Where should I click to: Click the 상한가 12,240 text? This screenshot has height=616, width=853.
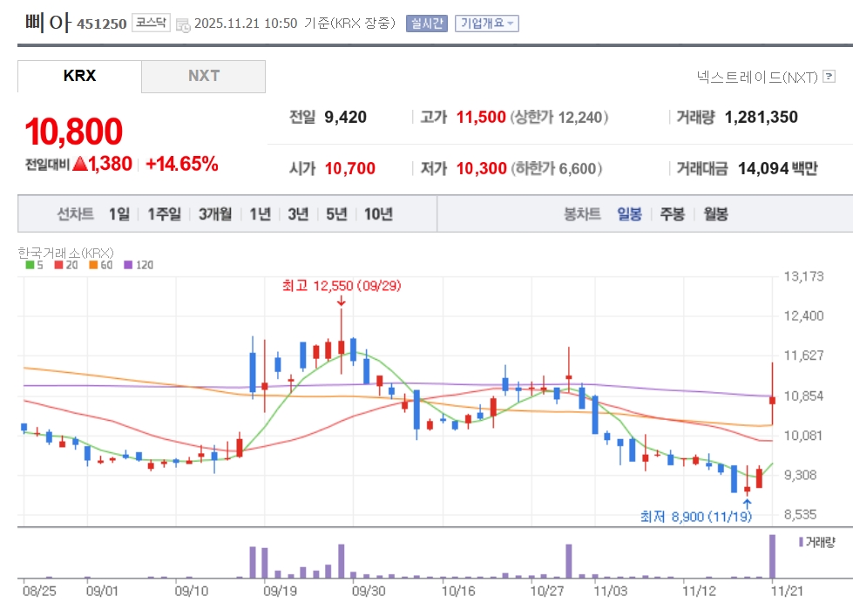[x=559, y=117]
